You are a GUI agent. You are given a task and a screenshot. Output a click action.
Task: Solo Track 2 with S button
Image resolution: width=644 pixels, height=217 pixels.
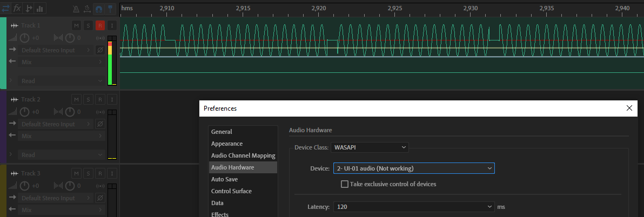[x=88, y=99]
